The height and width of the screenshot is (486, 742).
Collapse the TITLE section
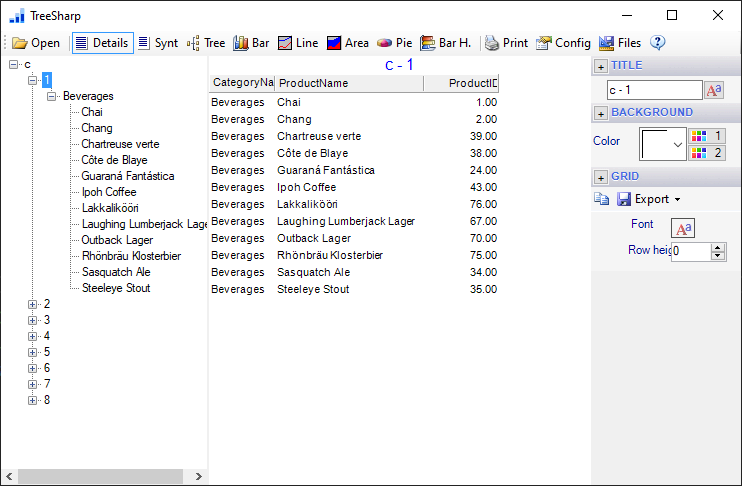click(601, 67)
